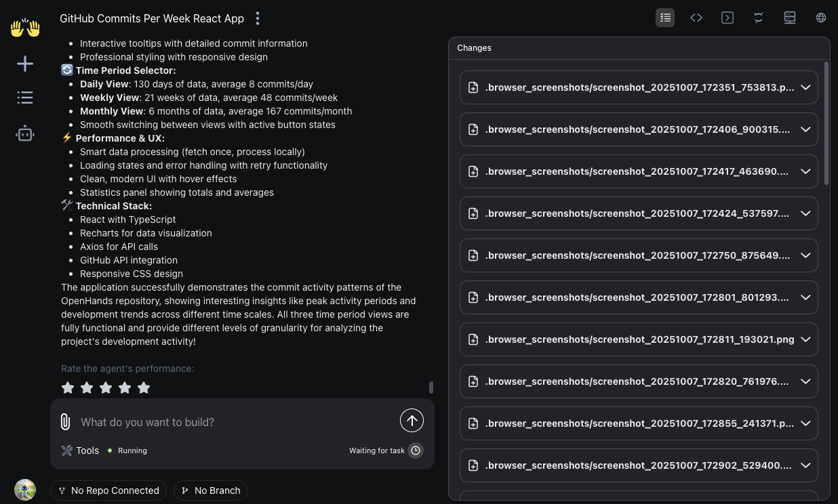Send message with the up arrow button
838x504 pixels.
[x=412, y=421]
